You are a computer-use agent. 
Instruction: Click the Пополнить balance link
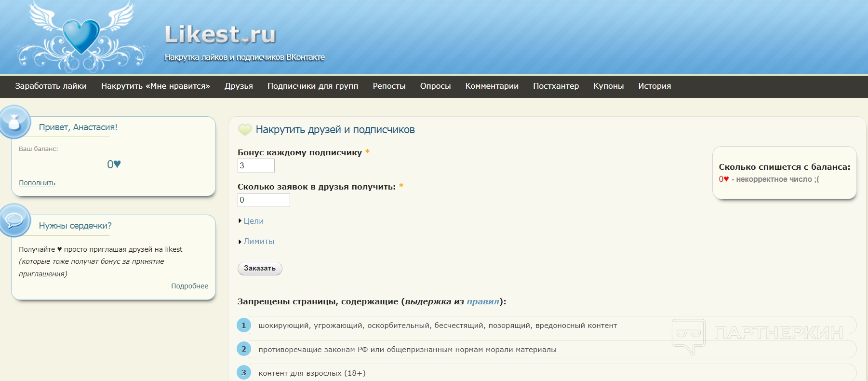37,183
